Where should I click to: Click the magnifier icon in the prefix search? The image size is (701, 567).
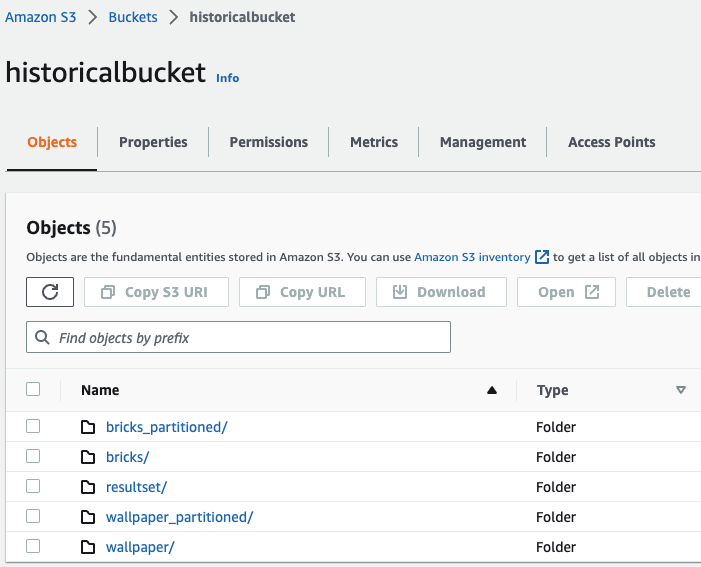click(x=43, y=338)
